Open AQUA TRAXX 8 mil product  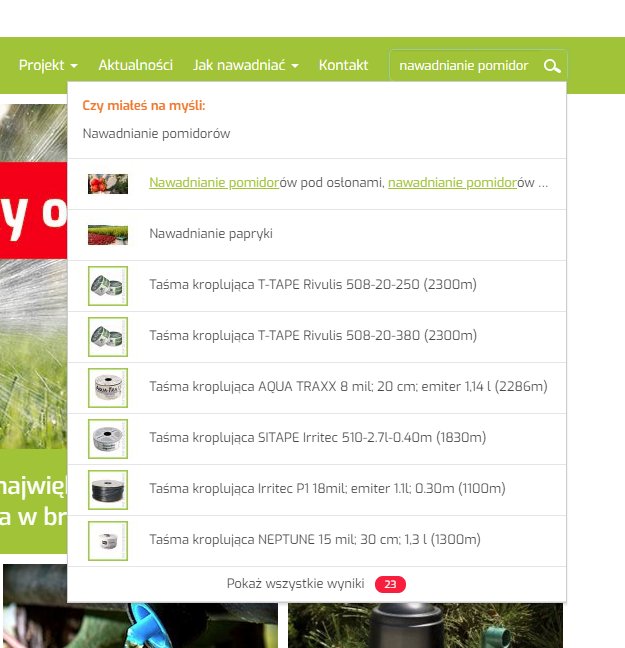coord(317,388)
